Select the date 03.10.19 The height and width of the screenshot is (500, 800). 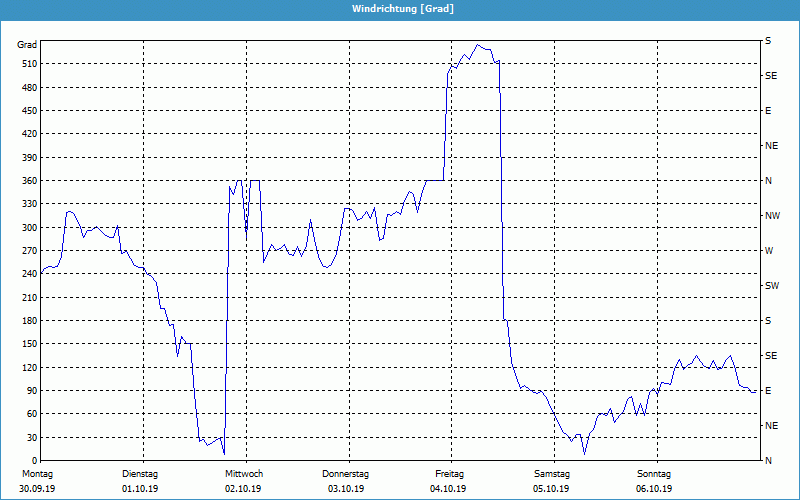tap(346, 489)
